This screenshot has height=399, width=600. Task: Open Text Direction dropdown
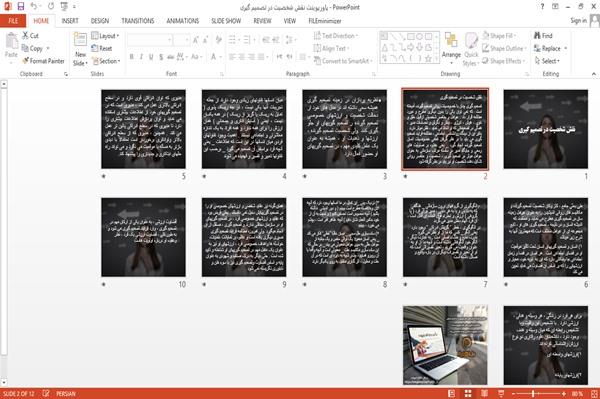tap(336, 36)
